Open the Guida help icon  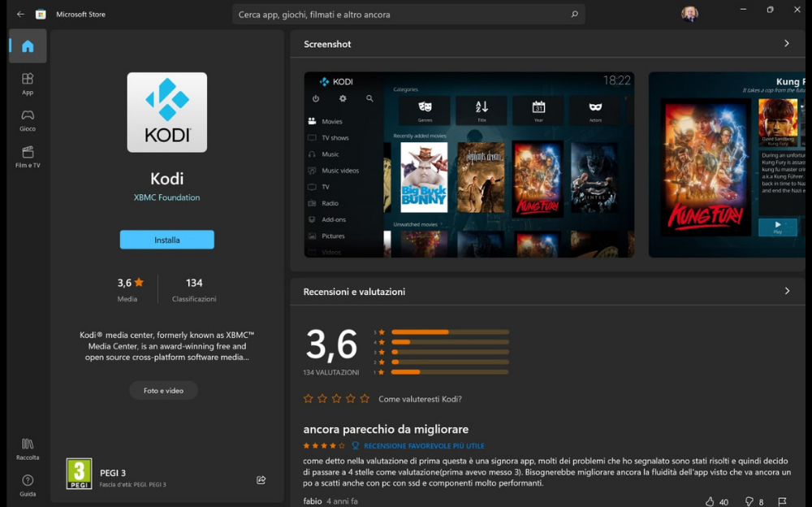point(28,485)
